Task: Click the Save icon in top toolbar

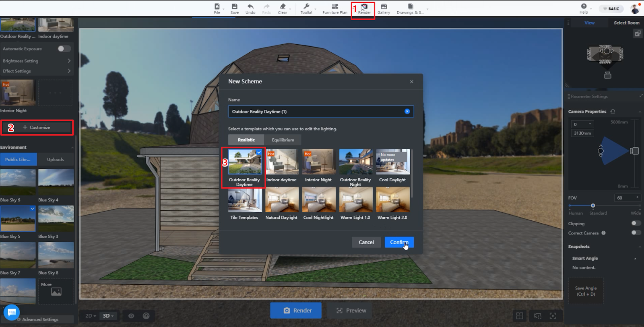Action: click(234, 7)
